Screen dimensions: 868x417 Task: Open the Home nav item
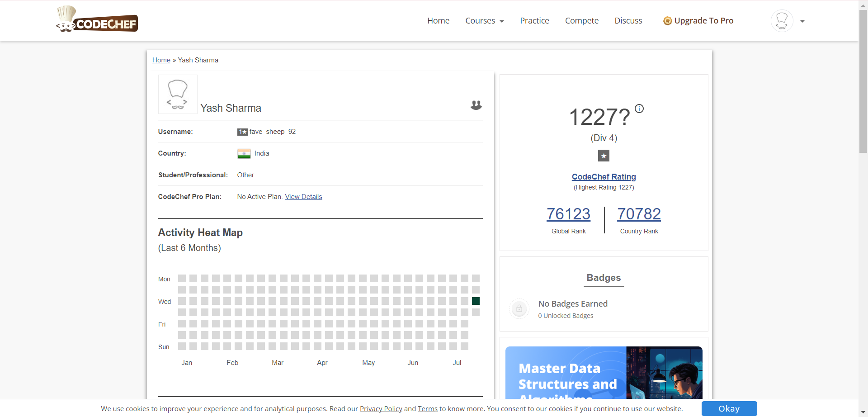tap(438, 21)
